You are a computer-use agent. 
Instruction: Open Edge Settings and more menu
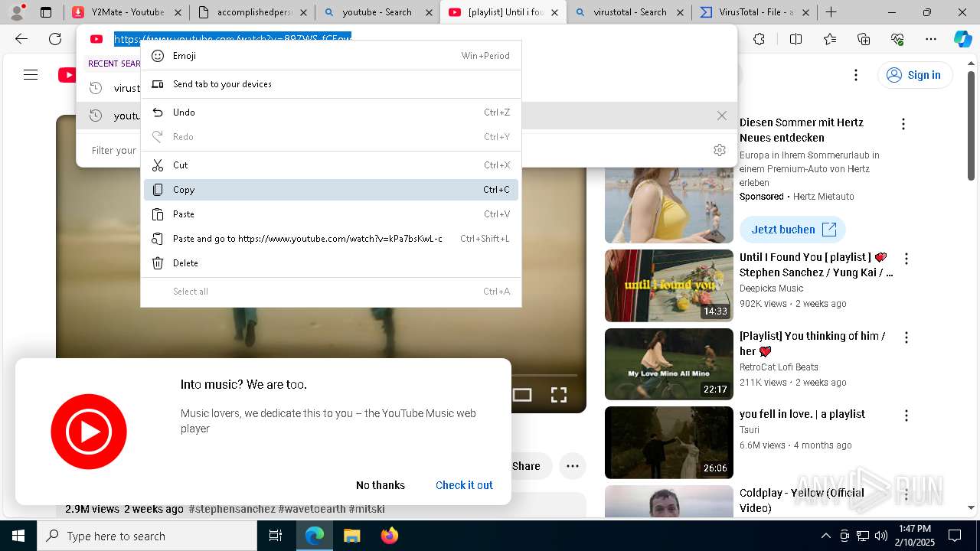[x=931, y=39]
